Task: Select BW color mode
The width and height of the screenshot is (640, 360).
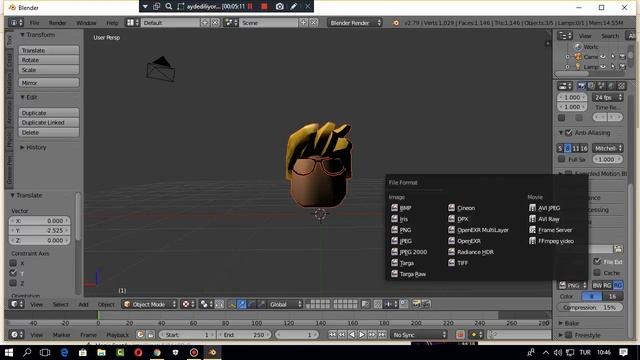Action: (x=597, y=285)
